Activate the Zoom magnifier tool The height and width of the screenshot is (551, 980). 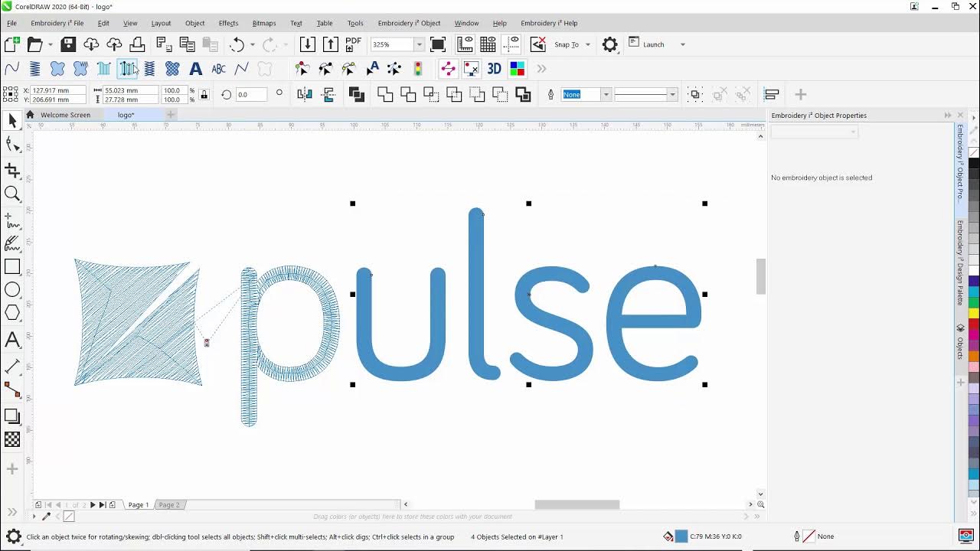click(12, 194)
